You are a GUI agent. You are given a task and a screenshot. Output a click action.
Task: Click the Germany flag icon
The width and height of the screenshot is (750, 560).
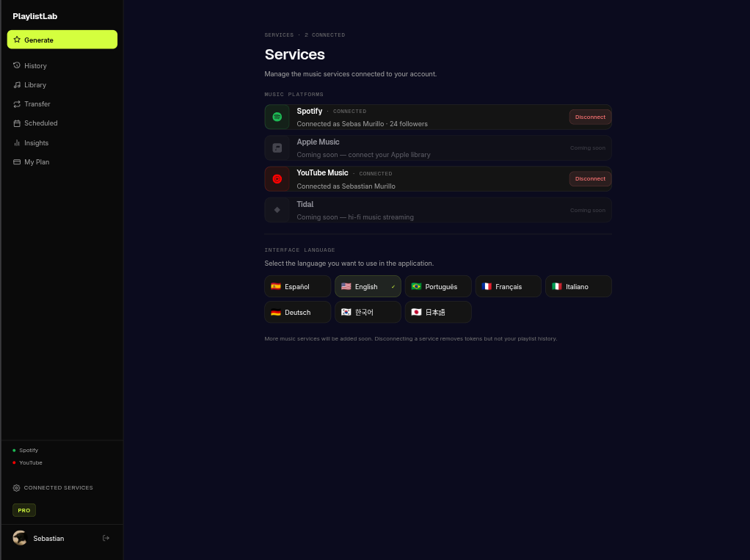click(275, 312)
